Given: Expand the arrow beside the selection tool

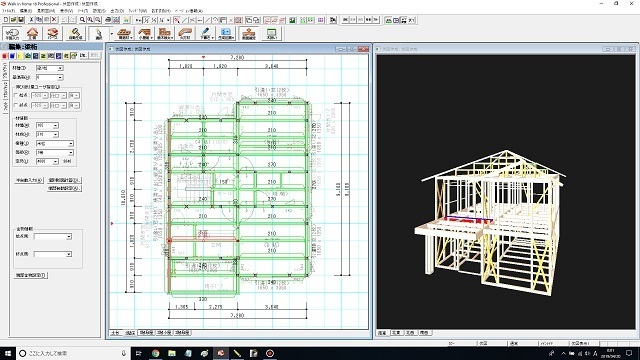Looking at the screenshot, I should coord(111,33).
